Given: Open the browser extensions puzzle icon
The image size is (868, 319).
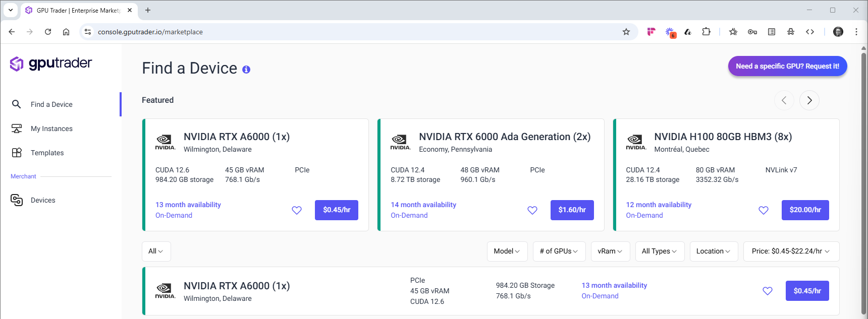Looking at the screenshot, I should [706, 32].
